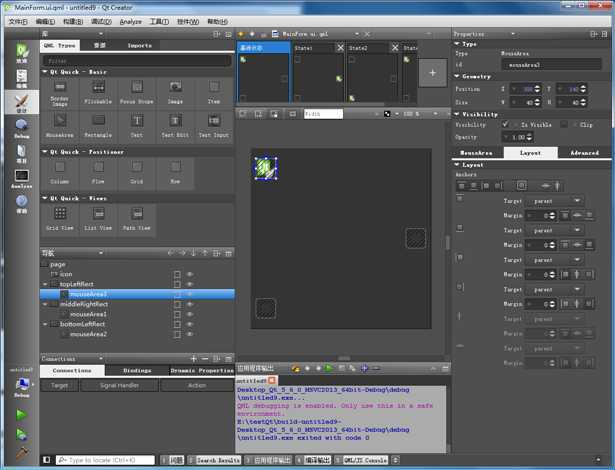Open the Analyze menu
This screenshot has width=615, height=470.
point(130,21)
